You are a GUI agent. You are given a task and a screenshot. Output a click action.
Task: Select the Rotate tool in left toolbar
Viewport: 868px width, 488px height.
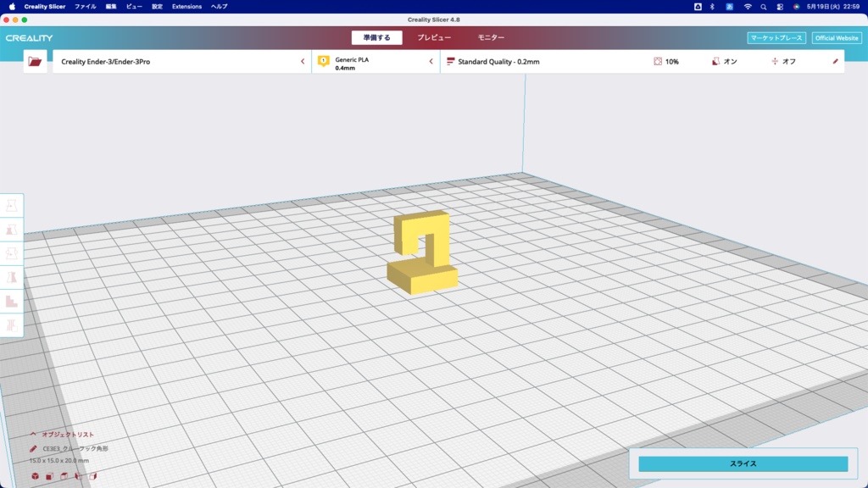pos(12,253)
